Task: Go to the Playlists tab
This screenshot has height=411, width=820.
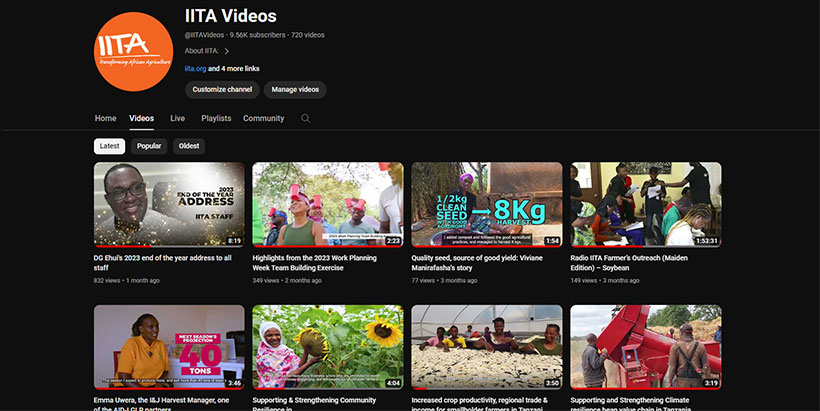Action: pyautogui.click(x=216, y=119)
